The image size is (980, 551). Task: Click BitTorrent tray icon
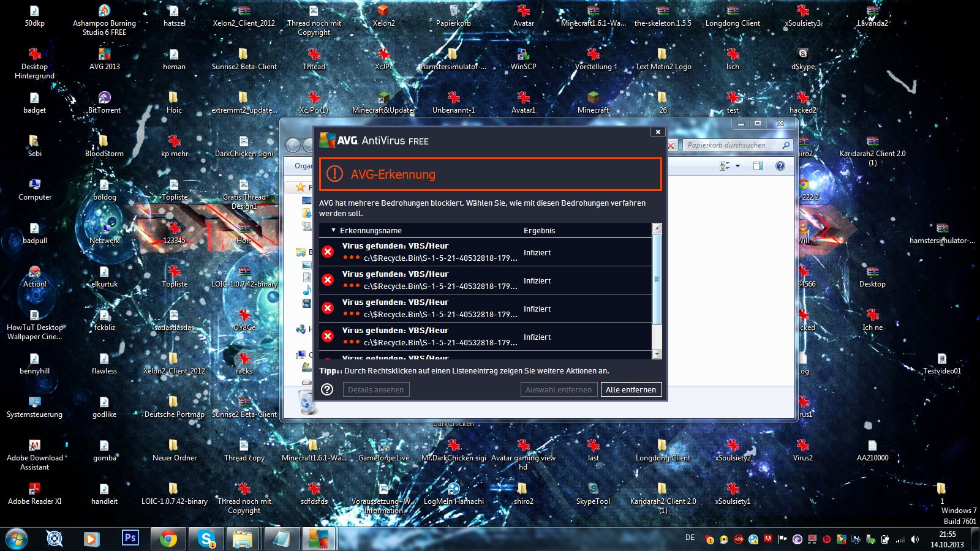pyautogui.click(x=797, y=539)
